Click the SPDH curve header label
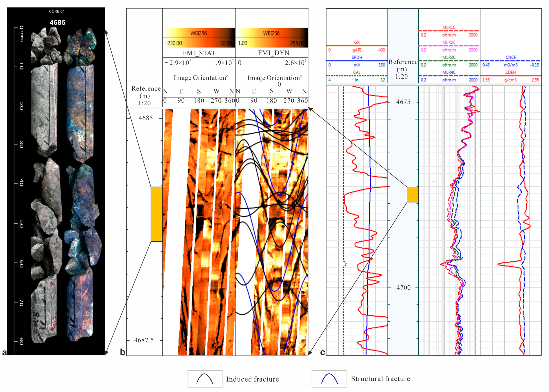The image size is (549, 392). (x=357, y=57)
